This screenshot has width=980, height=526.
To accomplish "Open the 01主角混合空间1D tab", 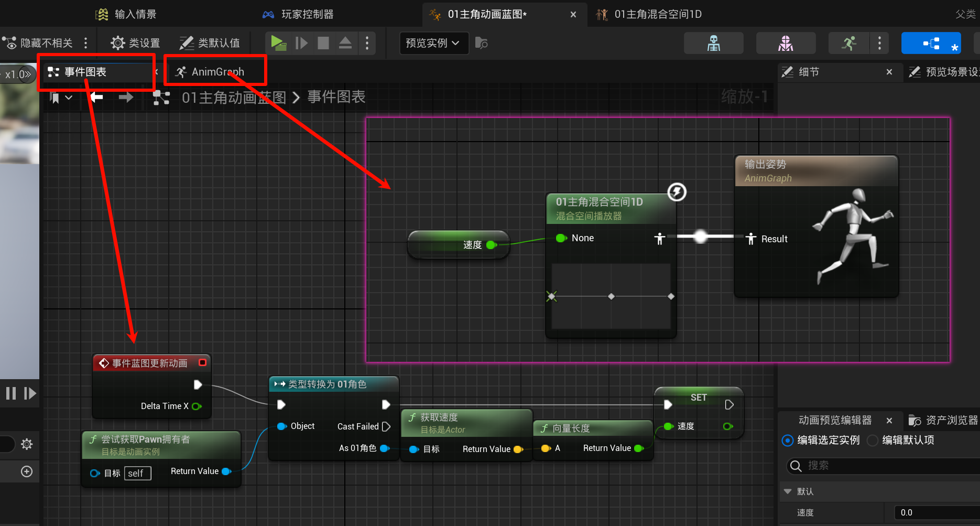I will [x=657, y=14].
